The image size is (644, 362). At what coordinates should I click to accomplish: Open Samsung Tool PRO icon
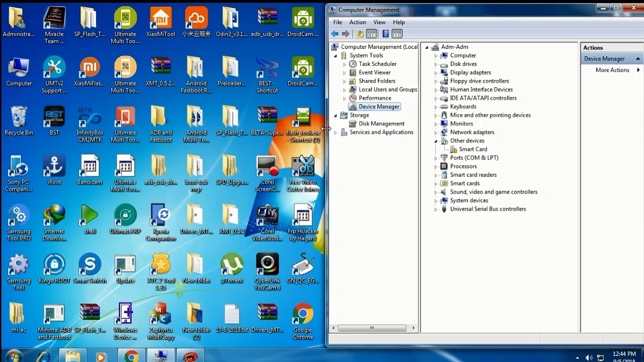click(x=19, y=223)
